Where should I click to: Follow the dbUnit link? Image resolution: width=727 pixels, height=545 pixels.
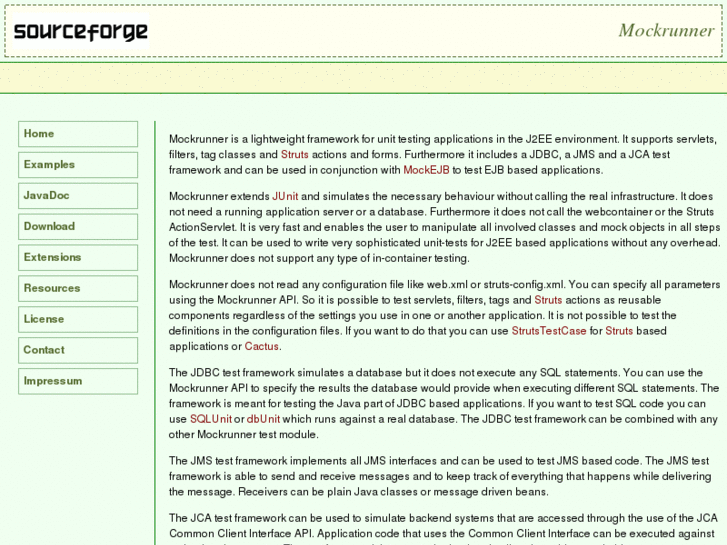(263, 419)
